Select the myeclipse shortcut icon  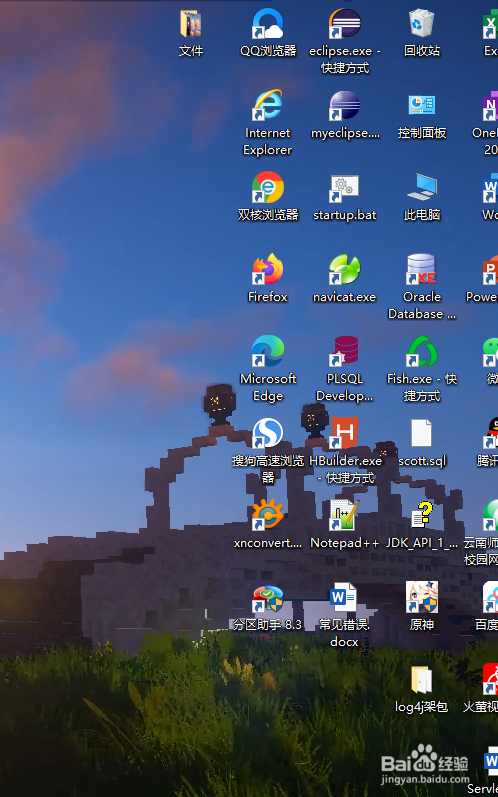(345, 106)
